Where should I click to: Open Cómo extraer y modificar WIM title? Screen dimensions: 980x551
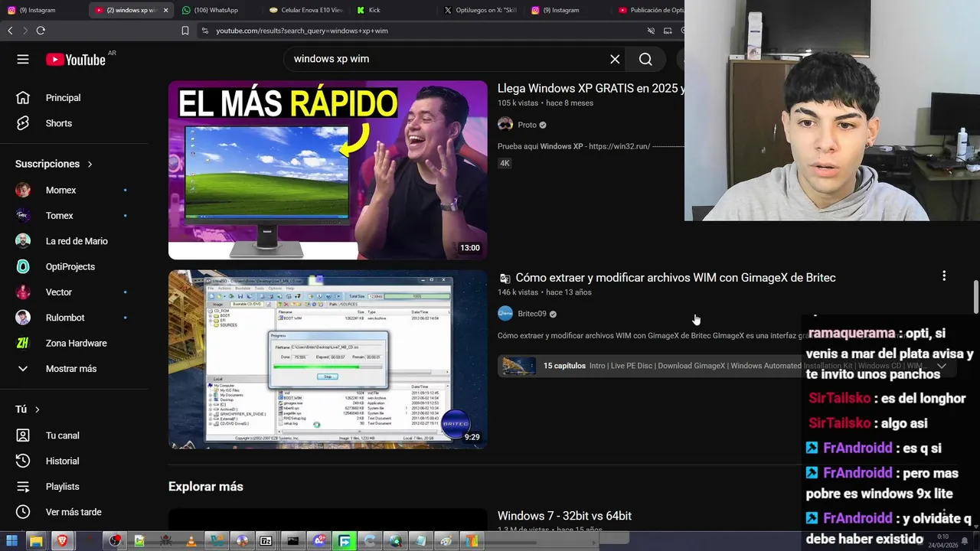pyautogui.click(x=675, y=278)
